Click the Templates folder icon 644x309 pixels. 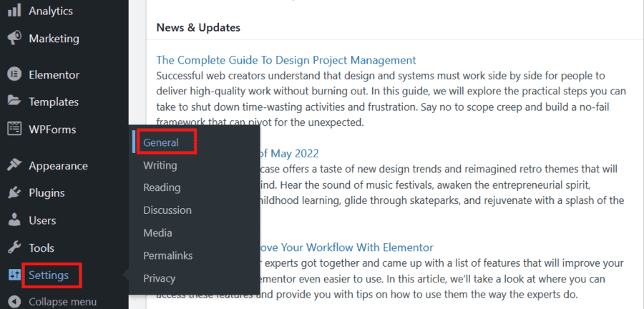[x=14, y=102]
